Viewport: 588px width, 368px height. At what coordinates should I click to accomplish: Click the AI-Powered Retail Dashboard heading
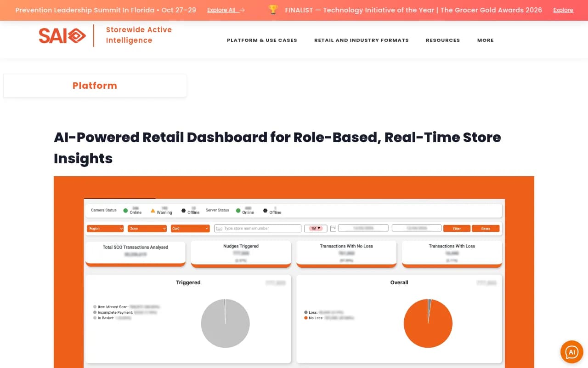point(277,148)
